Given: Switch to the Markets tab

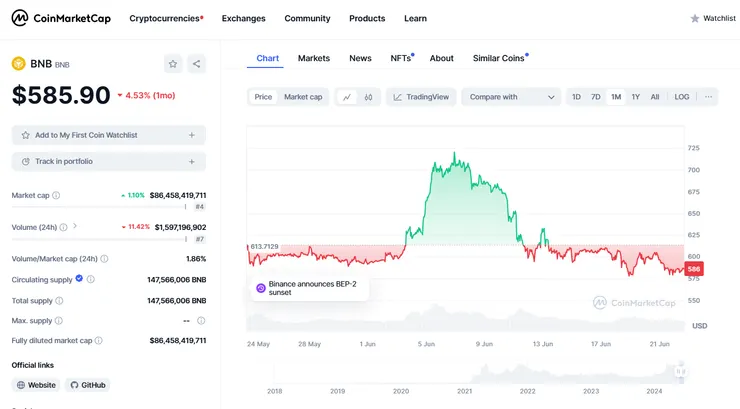Looking at the screenshot, I should click(x=313, y=58).
